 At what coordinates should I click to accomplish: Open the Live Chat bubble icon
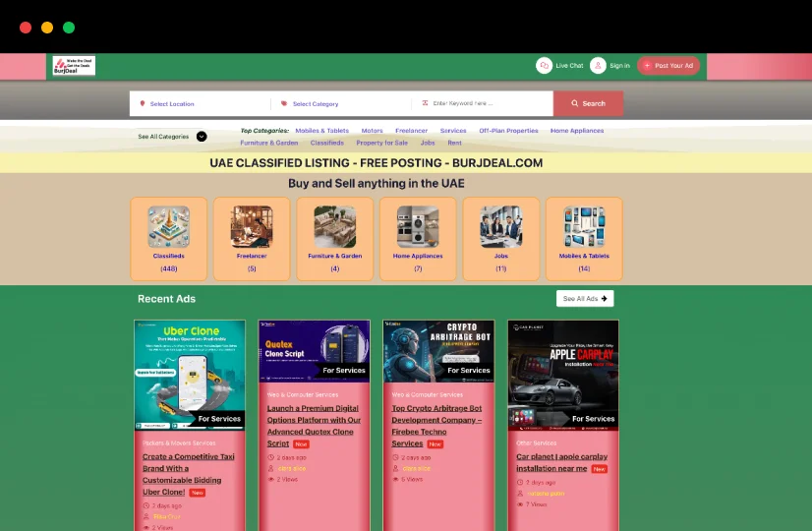pos(544,66)
